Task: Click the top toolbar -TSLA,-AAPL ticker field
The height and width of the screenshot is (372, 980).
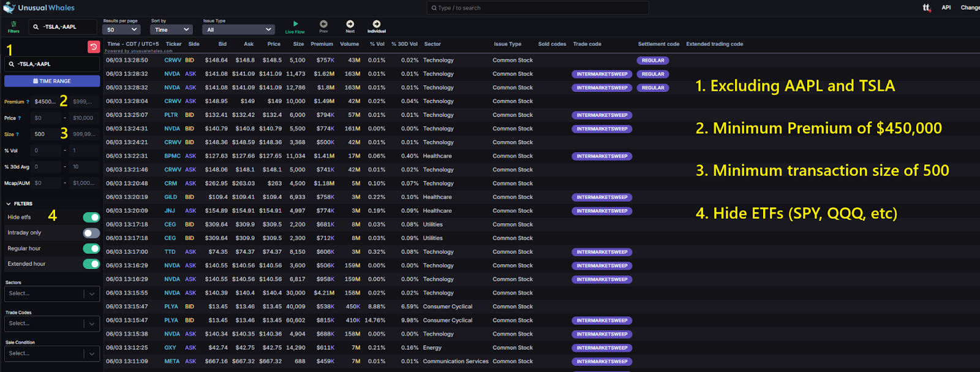Action: [62, 27]
